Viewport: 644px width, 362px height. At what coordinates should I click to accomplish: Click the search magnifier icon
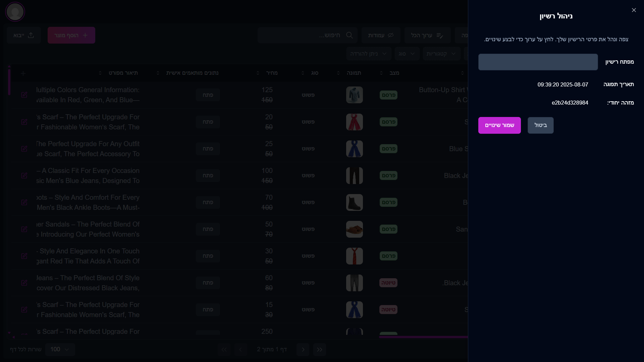(349, 35)
